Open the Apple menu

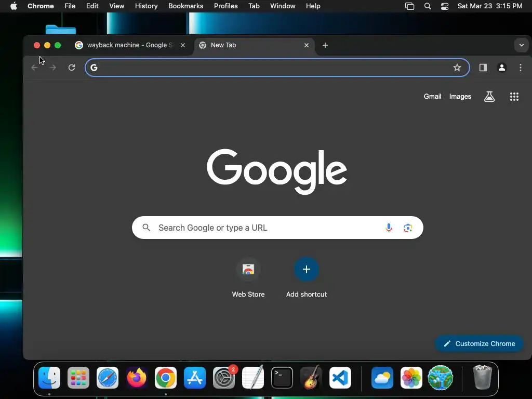coord(14,6)
